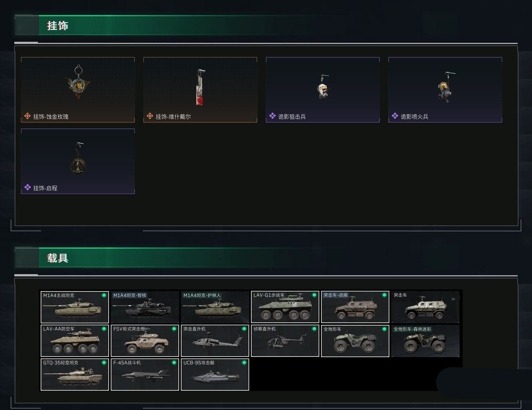Click the purple rarity icon beside 挂饰-启程
The width and height of the screenshot is (532, 410).
click(x=27, y=188)
